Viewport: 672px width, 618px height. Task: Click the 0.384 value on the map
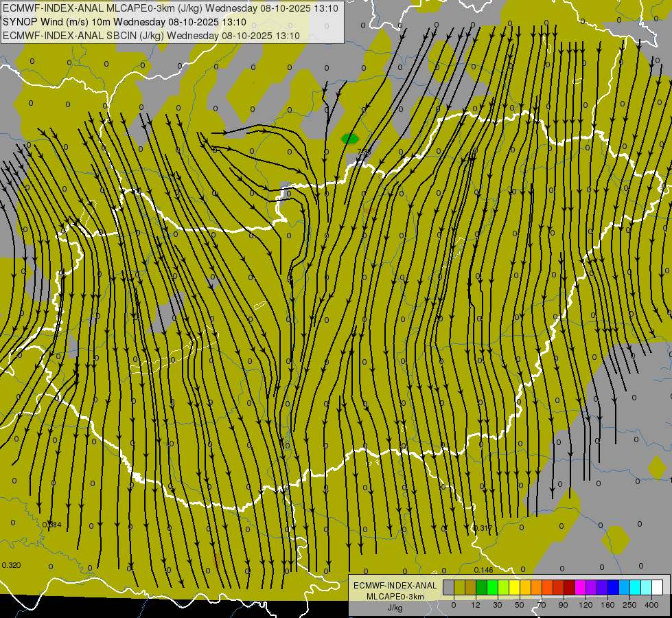tap(52, 525)
